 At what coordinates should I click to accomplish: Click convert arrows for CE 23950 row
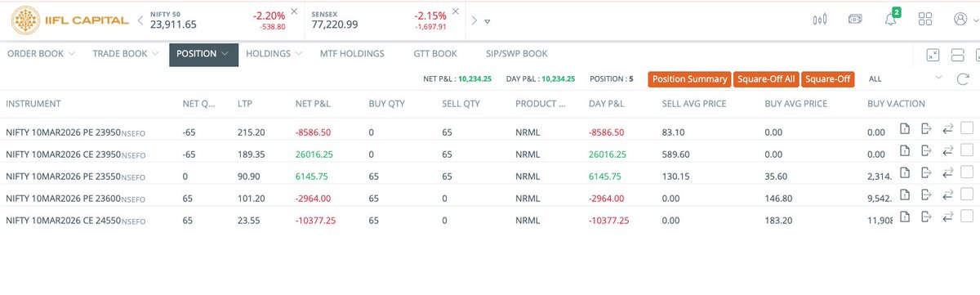coord(948,150)
